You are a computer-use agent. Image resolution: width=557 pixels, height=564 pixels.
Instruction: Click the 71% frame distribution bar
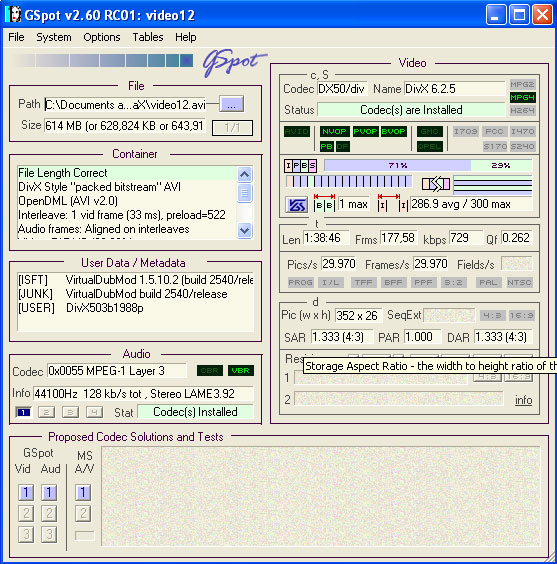point(397,165)
